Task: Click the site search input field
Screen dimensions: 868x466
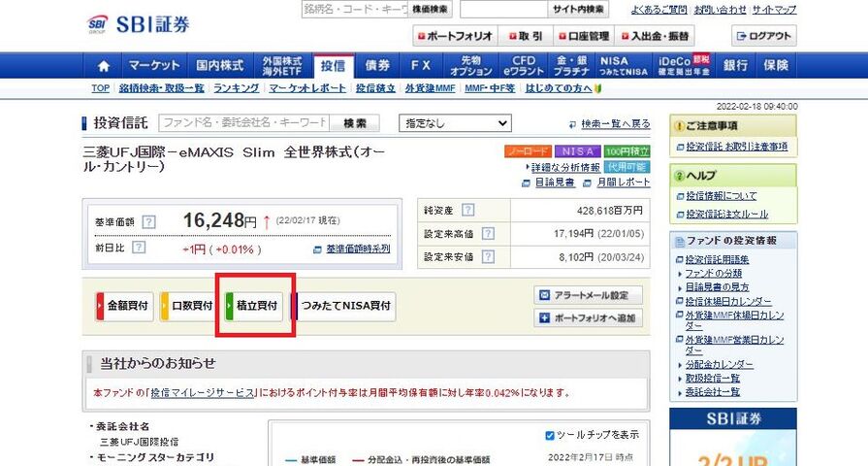Action: tap(503, 9)
